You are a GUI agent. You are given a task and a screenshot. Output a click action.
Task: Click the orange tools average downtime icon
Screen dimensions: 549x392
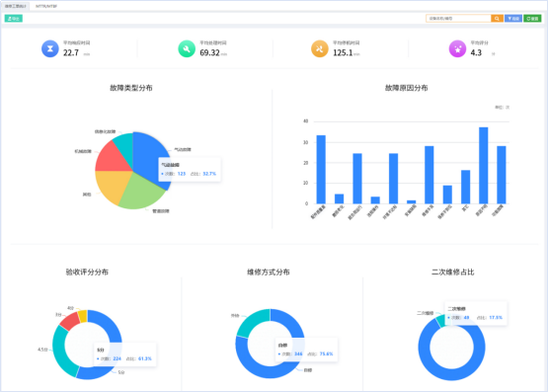coord(320,48)
